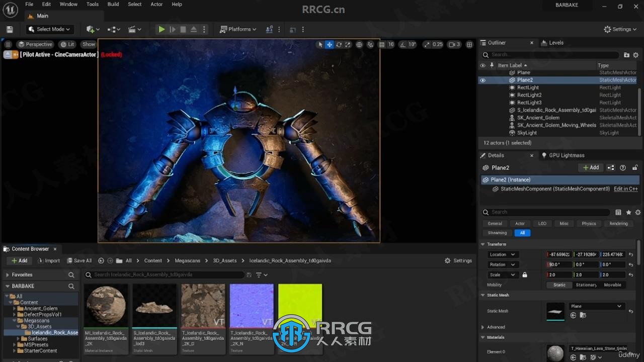Screen dimensions: 644x362
Task: Open the Blueprint/add script icon in Details
Action: (x=611, y=167)
